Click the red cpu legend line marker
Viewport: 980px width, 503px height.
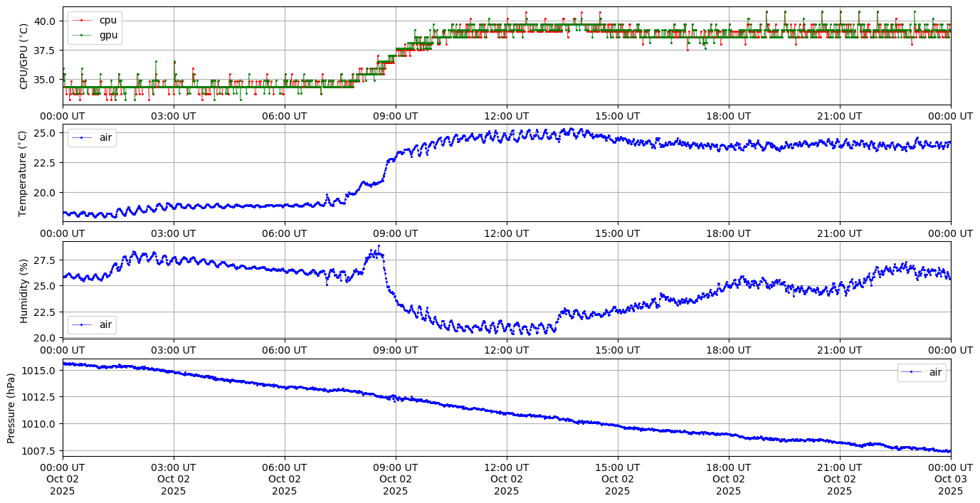[82, 21]
